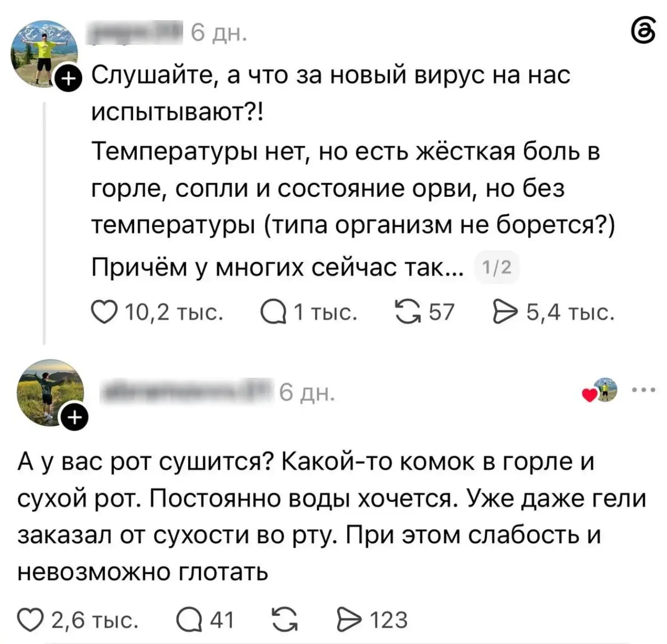Open the blurred username of original poster
The height and width of the screenshot is (644, 667).
tap(136, 33)
